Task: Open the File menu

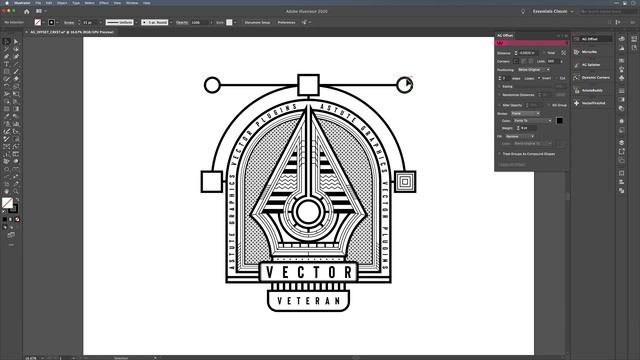Action: click(x=38, y=3)
